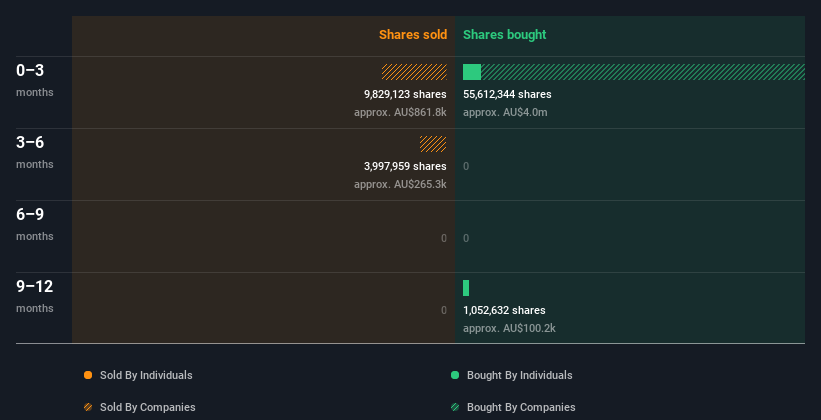Image resolution: width=821 pixels, height=420 pixels.
Task: Click the 'approx. AU$265.3k' value
Action: point(401,184)
